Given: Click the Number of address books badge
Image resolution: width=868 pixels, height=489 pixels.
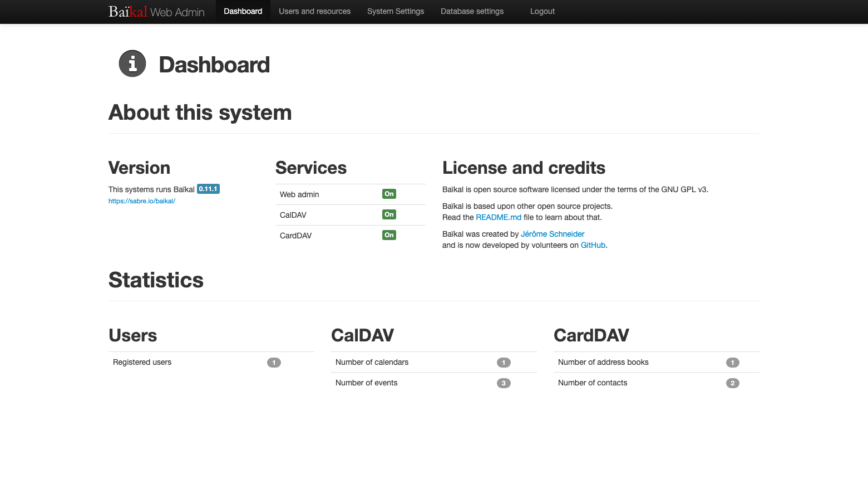Looking at the screenshot, I should (x=733, y=363).
